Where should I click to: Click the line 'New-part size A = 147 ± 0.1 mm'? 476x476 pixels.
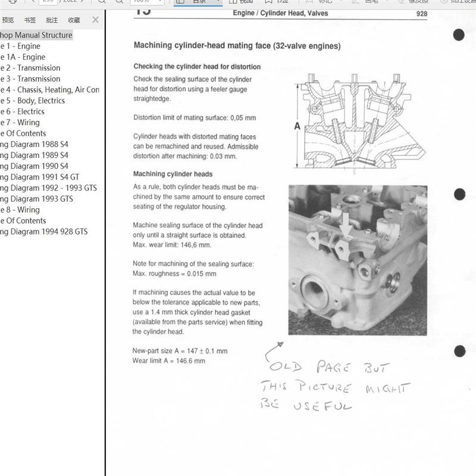(x=180, y=351)
